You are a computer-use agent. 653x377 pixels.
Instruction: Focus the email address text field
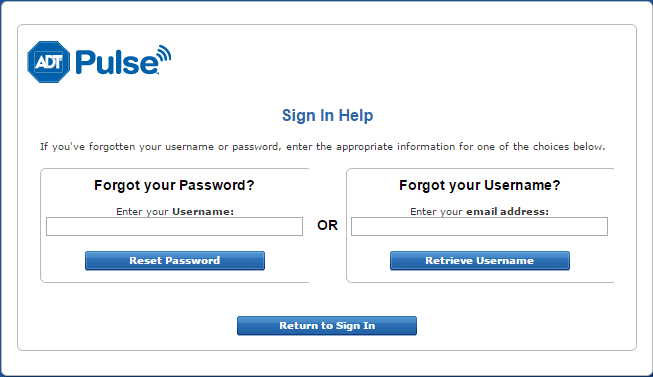pyautogui.click(x=479, y=227)
